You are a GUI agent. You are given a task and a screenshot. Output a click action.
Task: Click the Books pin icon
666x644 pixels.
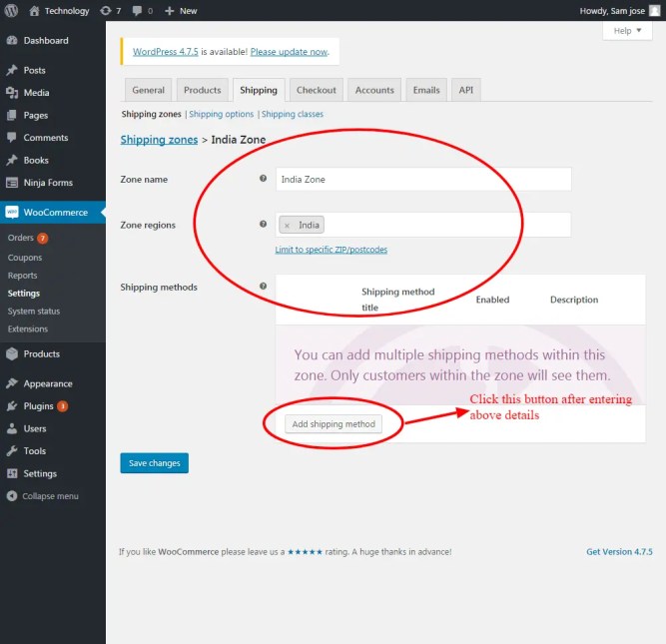(x=12, y=160)
